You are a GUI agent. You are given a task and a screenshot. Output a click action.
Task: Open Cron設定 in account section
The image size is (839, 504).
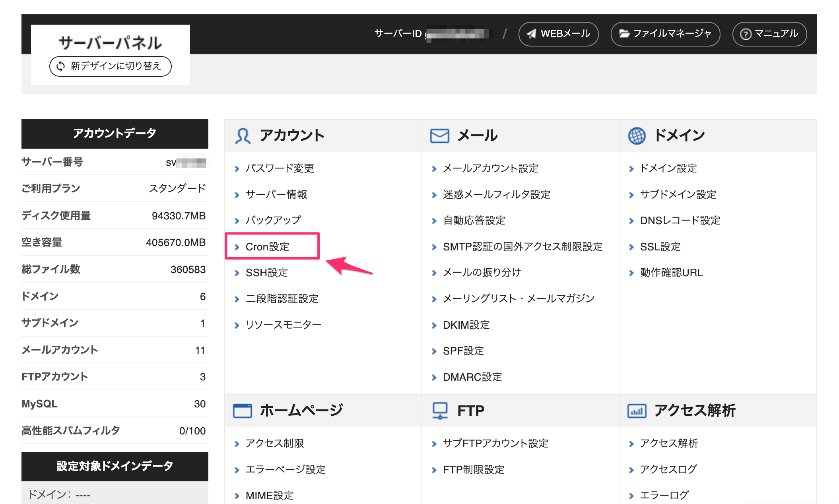point(267,247)
